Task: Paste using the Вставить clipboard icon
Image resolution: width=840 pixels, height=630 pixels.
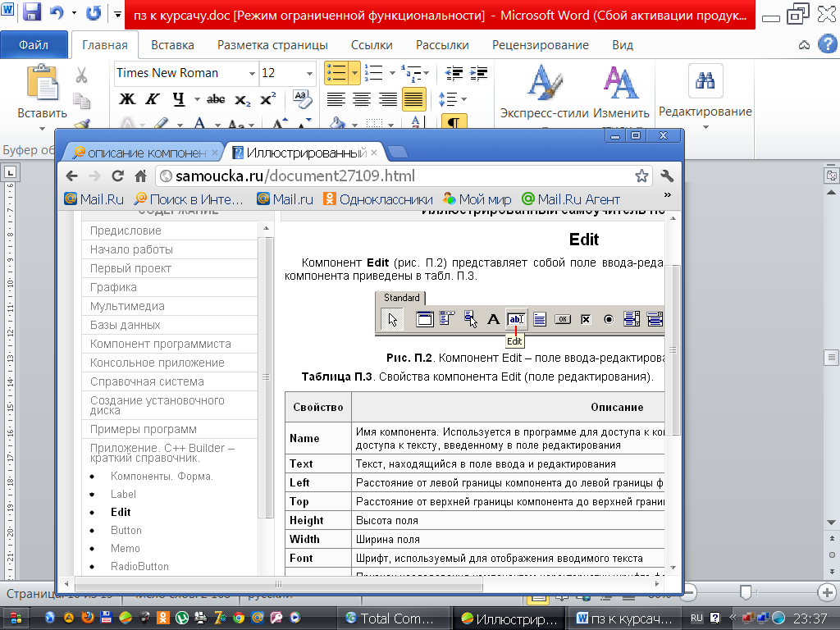Action: point(43,83)
